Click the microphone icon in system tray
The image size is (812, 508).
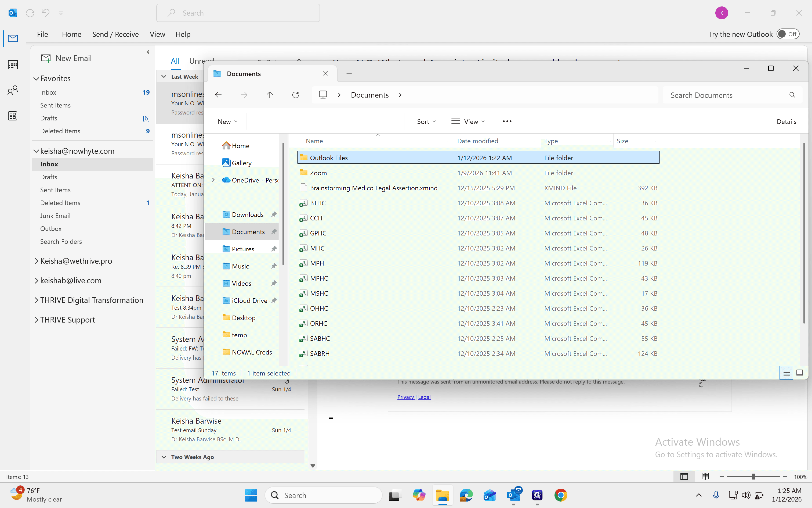[716, 495]
